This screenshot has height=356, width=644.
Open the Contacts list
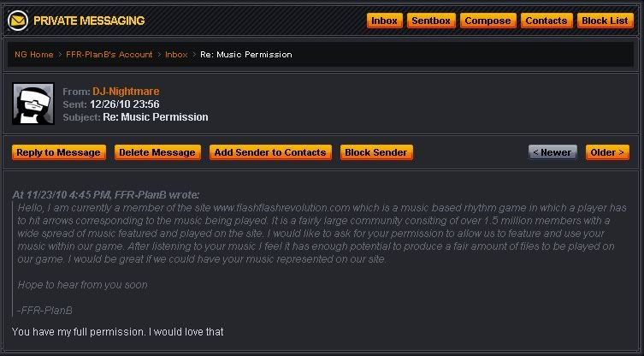546,21
